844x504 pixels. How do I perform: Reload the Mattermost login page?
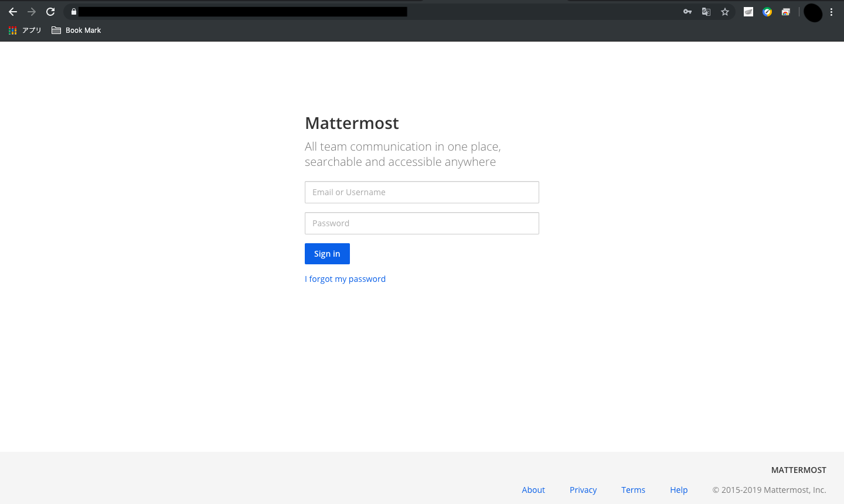(50, 12)
